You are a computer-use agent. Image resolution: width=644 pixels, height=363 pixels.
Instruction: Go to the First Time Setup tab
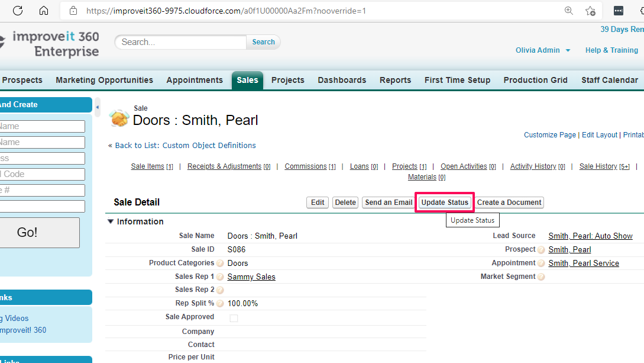click(x=458, y=80)
